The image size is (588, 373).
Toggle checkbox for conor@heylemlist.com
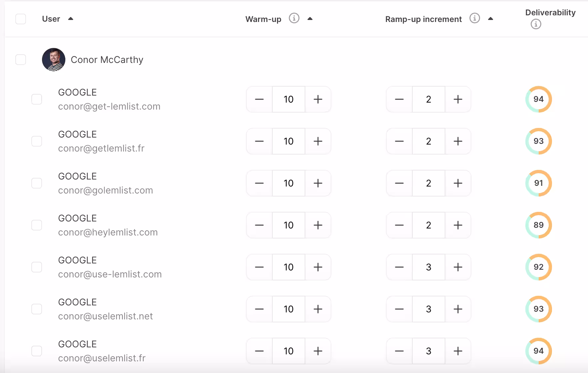[37, 225]
